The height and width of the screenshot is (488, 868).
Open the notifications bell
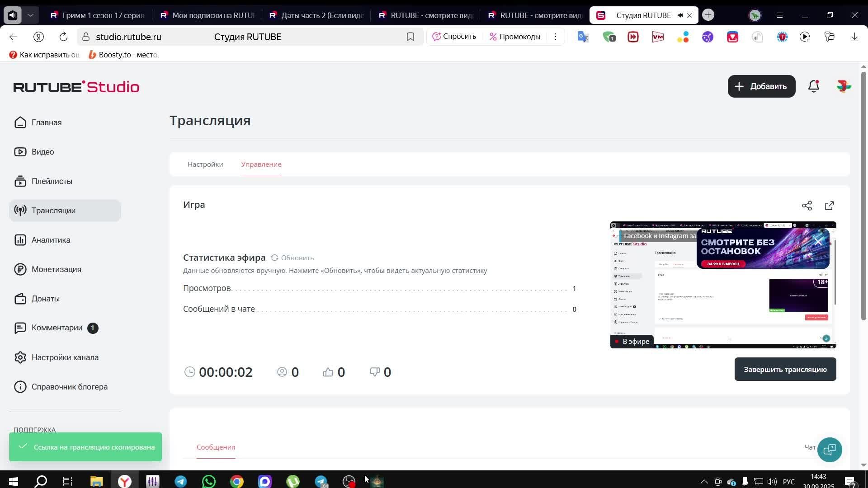814,86
